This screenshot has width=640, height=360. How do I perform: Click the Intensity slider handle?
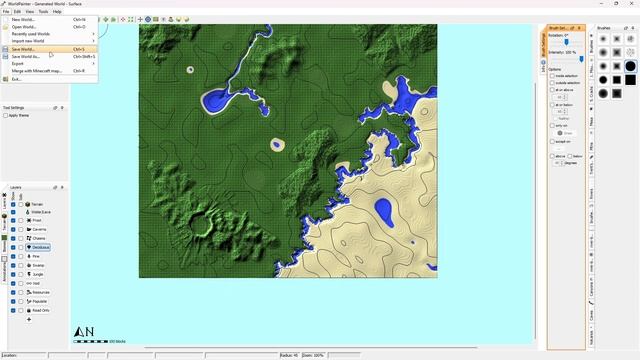click(x=582, y=59)
